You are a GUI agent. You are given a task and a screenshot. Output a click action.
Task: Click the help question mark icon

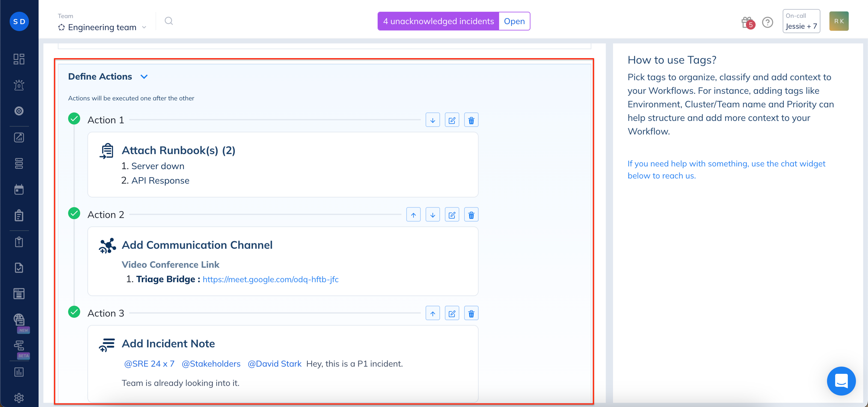coord(767,23)
